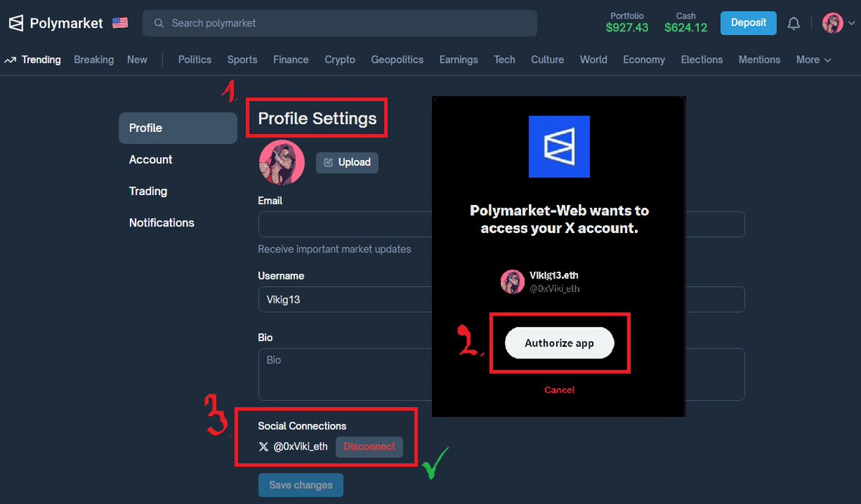Go to Economy category

point(644,60)
